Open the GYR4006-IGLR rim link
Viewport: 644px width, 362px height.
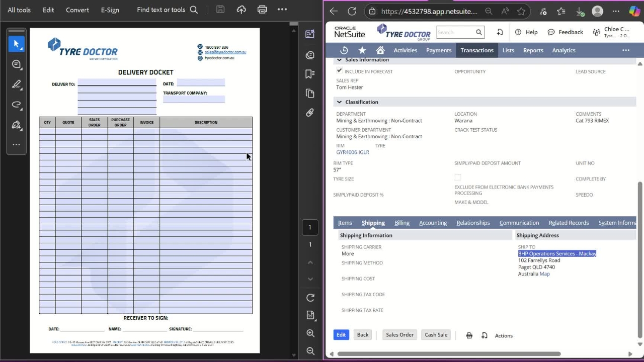pyautogui.click(x=353, y=152)
